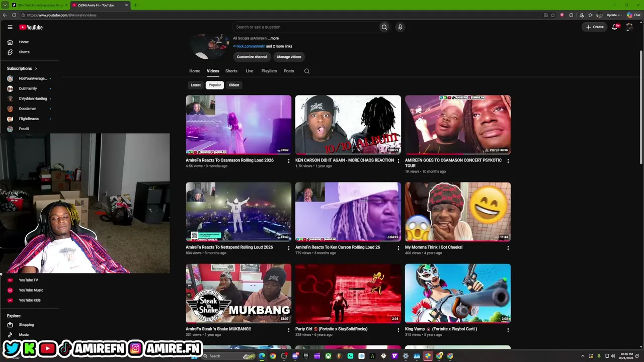Search within the channel using magnifier icon
644x362 pixels.
(x=307, y=71)
